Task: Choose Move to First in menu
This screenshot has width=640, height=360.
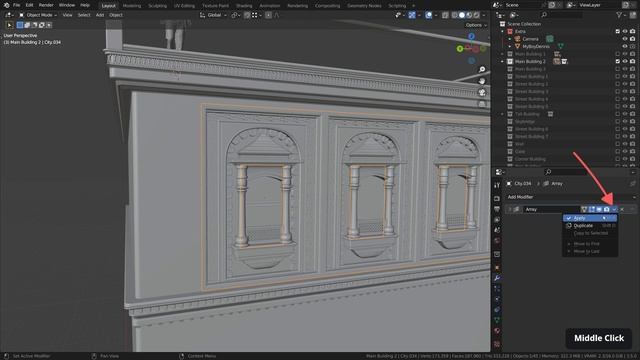Action: [590, 244]
